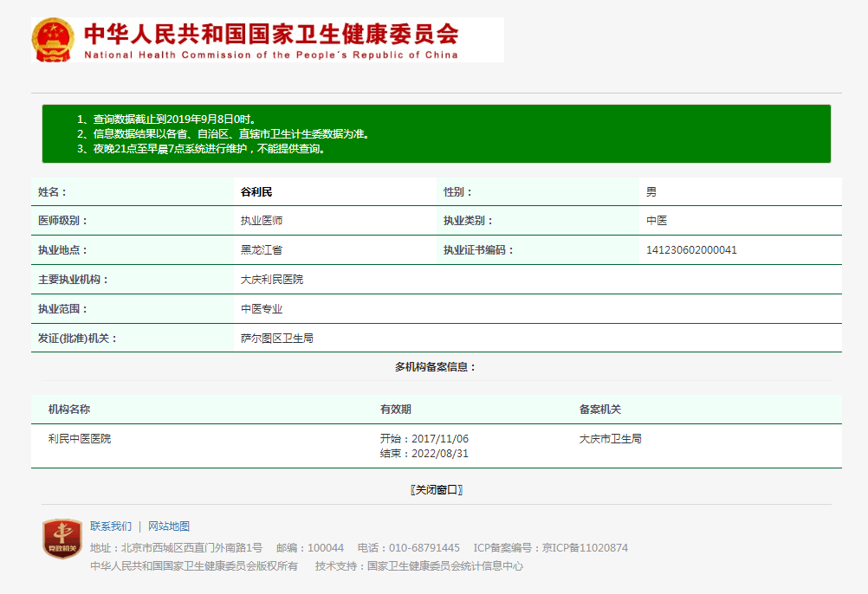Select the issuing authority 萨尔图区卫生局
The image size is (868, 594).
coord(277,338)
